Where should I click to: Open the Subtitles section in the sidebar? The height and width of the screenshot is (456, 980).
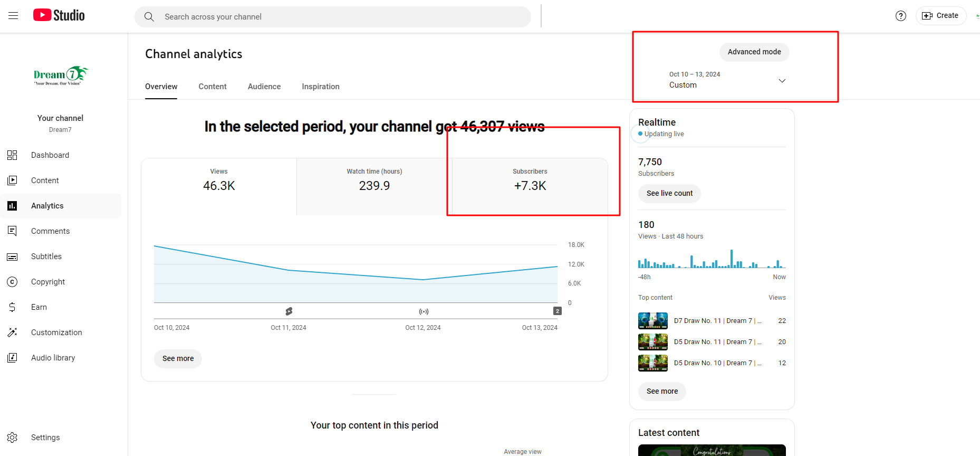click(x=46, y=256)
